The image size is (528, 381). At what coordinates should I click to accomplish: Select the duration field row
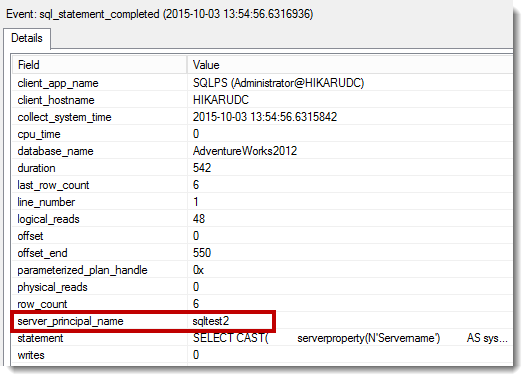click(263, 168)
